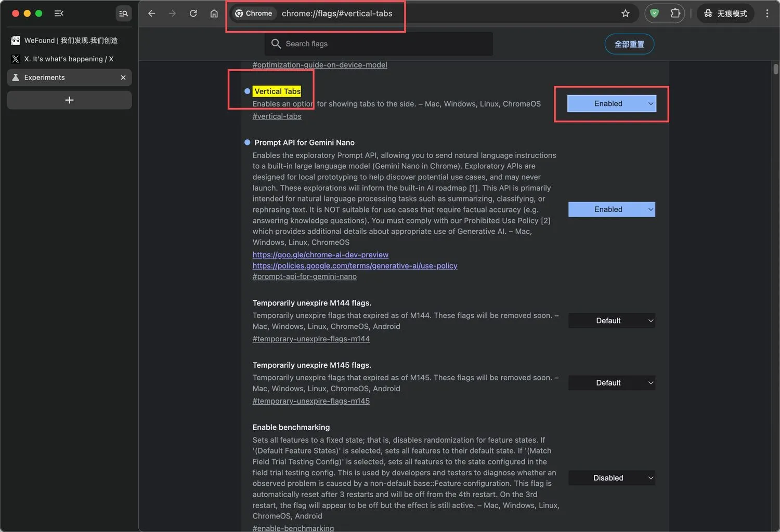This screenshot has width=780, height=532.
Task: Click the WeFound tab favicon
Action: 16,41
